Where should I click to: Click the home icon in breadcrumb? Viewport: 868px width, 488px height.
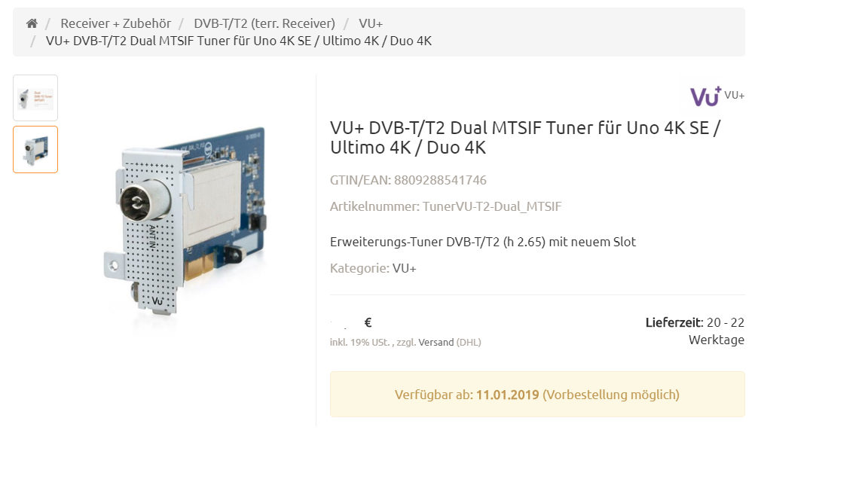point(32,23)
